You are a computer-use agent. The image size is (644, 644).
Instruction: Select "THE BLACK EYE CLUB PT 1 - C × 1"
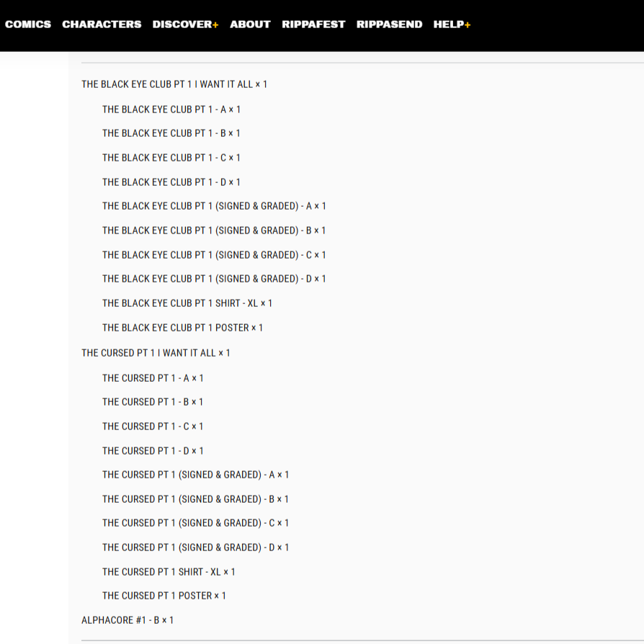(x=171, y=158)
